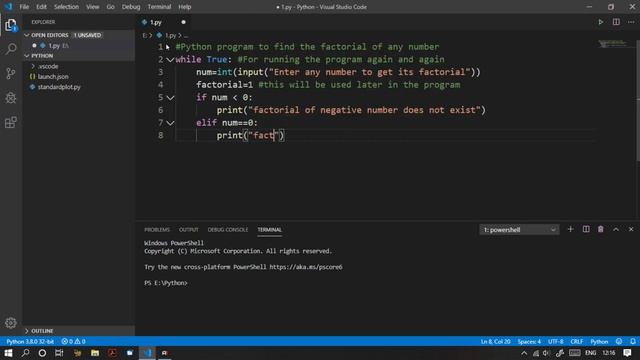Open the Extensions view

pyautogui.click(x=11, y=122)
